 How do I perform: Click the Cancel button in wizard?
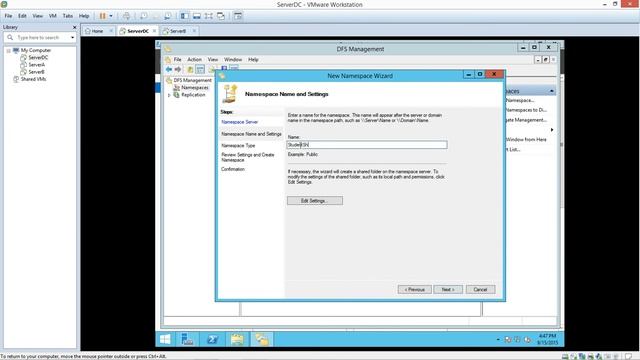coord(480,289)
